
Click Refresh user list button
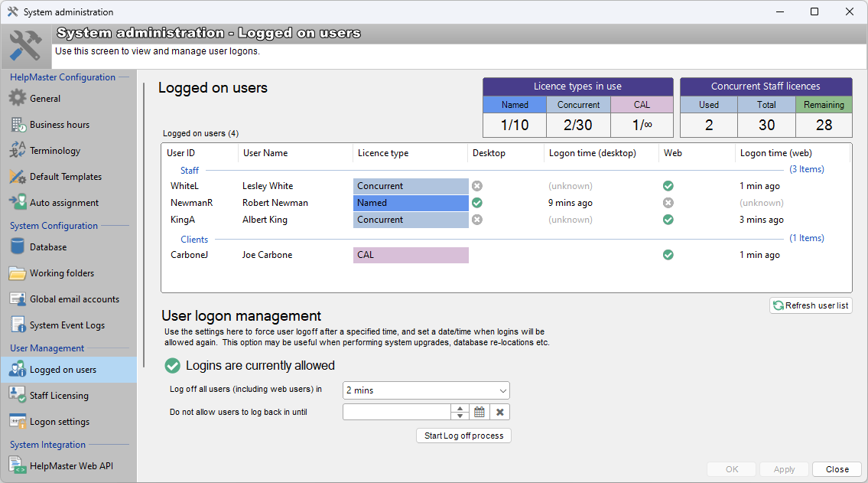coord(811,305)
